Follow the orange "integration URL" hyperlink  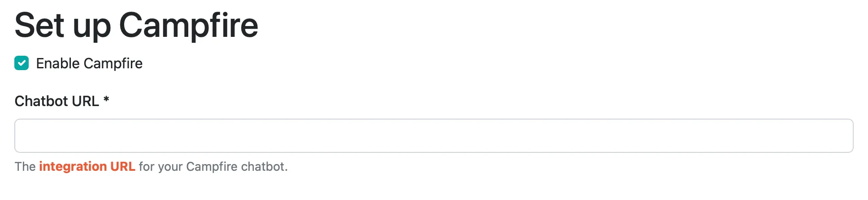pos(87,167)
